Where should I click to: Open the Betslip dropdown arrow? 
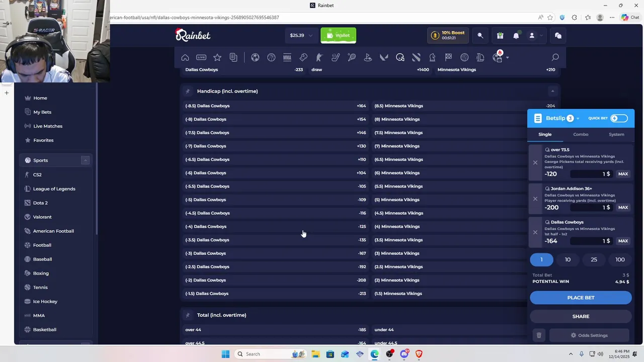[x=578, y=119]
